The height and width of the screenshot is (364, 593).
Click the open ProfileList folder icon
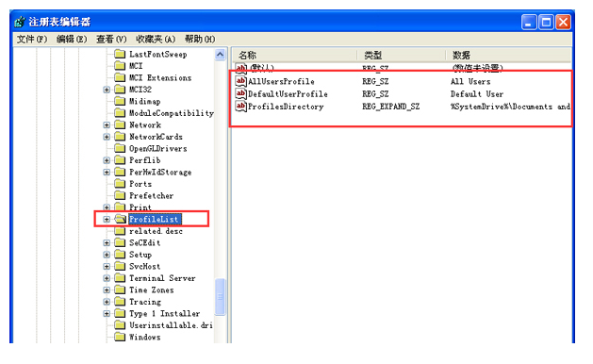point(121,219)
